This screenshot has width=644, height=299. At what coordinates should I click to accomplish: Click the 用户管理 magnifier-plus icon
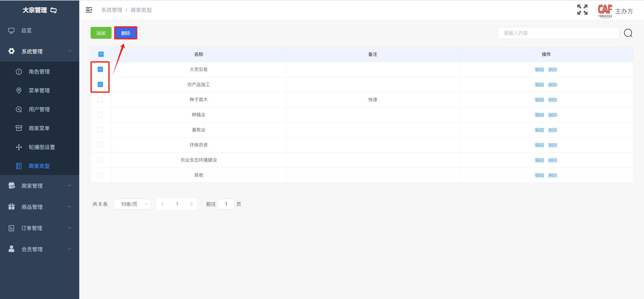[x=19, y=109]
